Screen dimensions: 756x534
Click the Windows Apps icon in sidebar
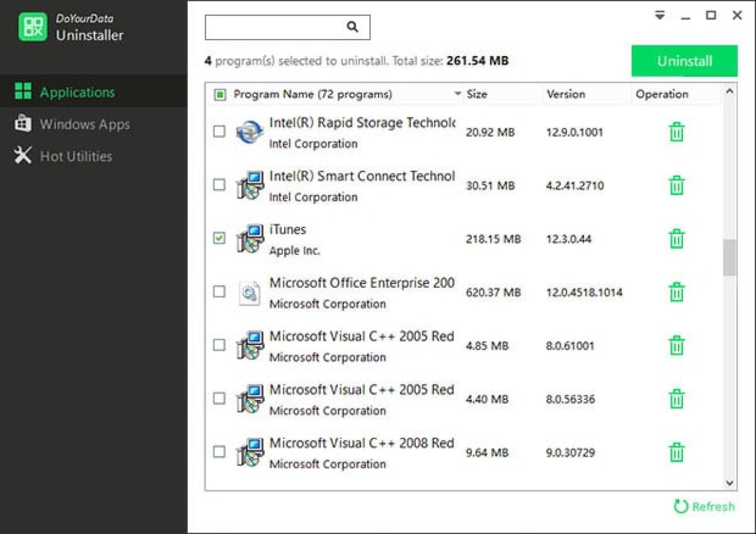pos(23,124)
